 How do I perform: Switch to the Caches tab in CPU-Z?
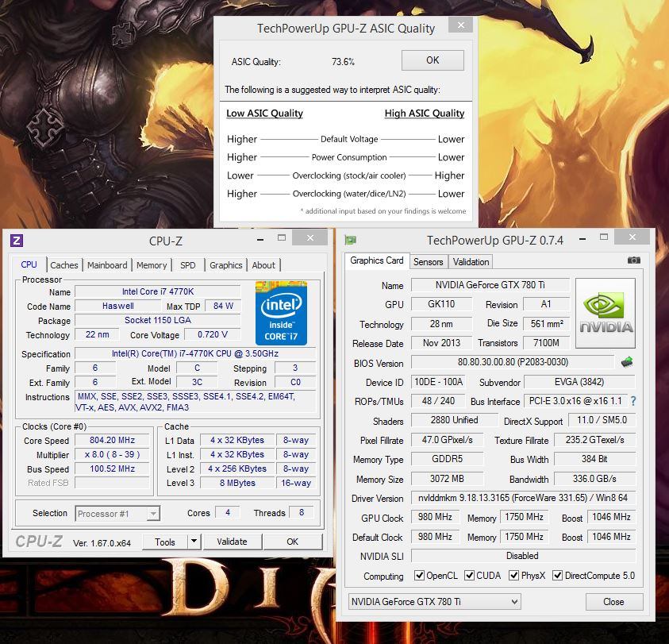click(x=64, y=265)
